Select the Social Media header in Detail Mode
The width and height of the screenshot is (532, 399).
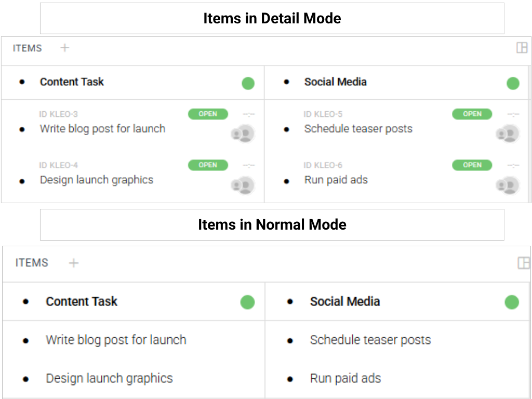(x=335, y=82)
